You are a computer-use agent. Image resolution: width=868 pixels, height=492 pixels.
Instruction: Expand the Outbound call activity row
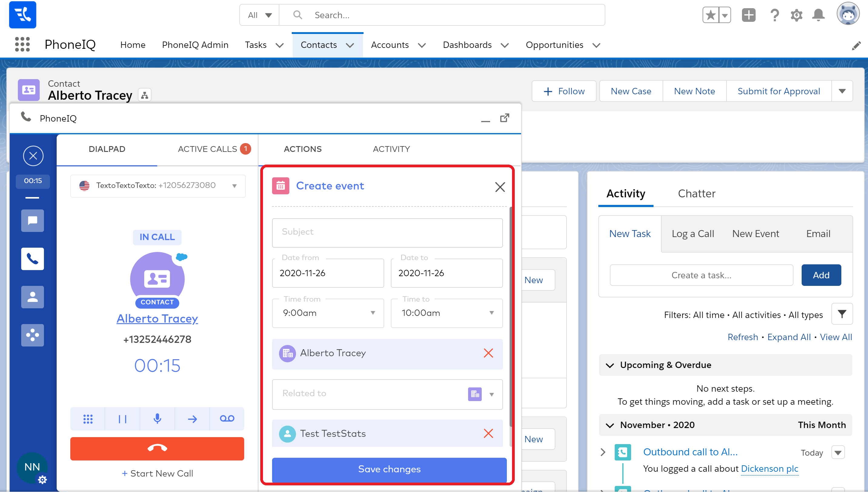pyautogui.click(x=603, y=452)
